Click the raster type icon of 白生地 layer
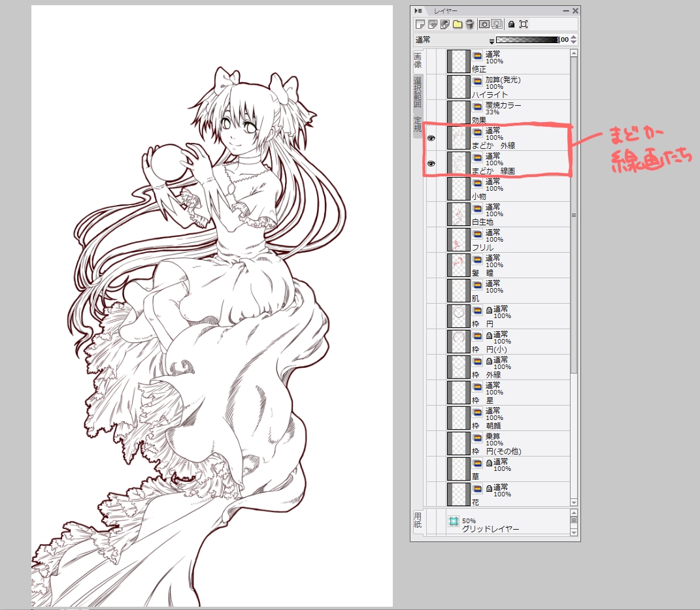The width and height of the screenshot is (700, 610). pyautogui.click(x=477, y=208)
